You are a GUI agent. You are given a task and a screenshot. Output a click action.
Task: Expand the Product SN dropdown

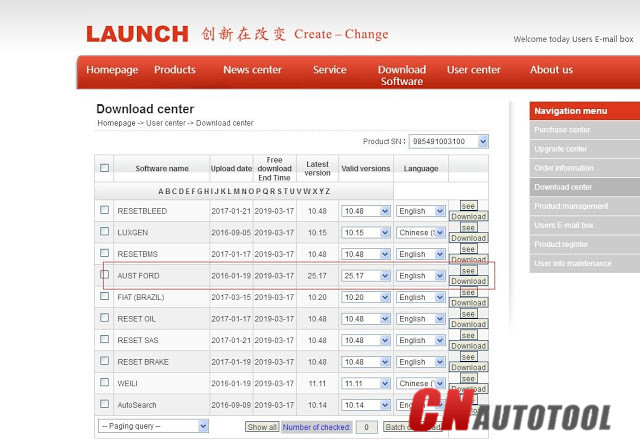(x=448, y=141)
